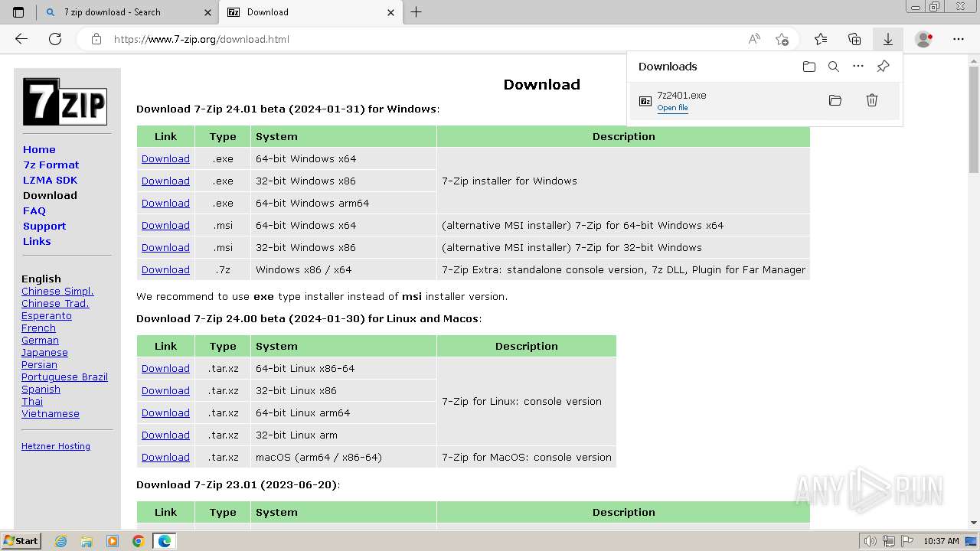
Task: Open file link for 7z2401.exe
Action: [x=672, y=108]
